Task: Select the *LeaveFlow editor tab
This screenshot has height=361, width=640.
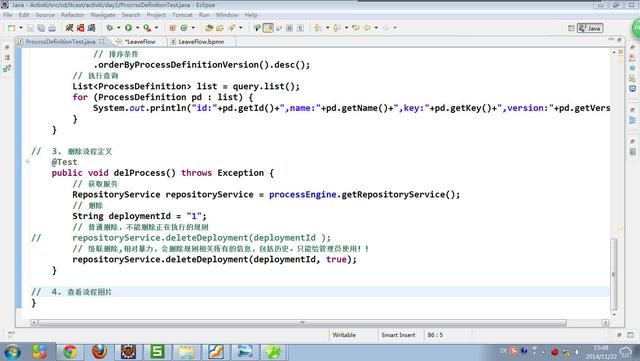Action: pyautogui.click(x=136, y=42)
